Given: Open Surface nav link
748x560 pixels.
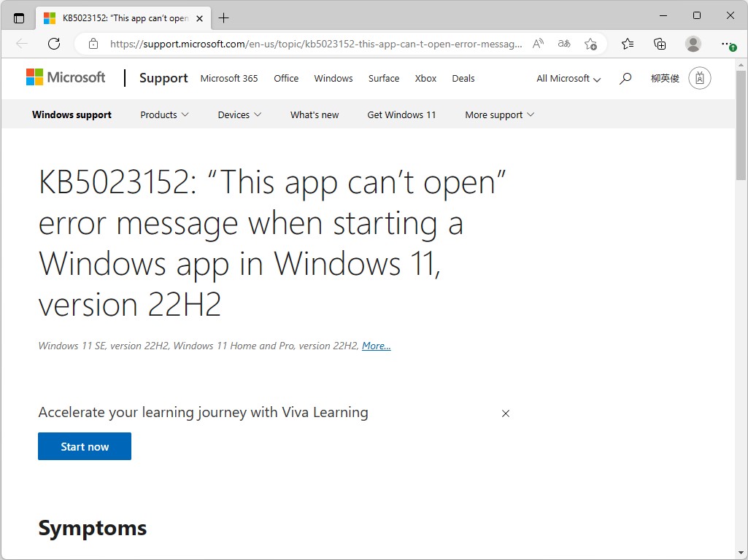Looking at the screenshot, I should (384, 79).
